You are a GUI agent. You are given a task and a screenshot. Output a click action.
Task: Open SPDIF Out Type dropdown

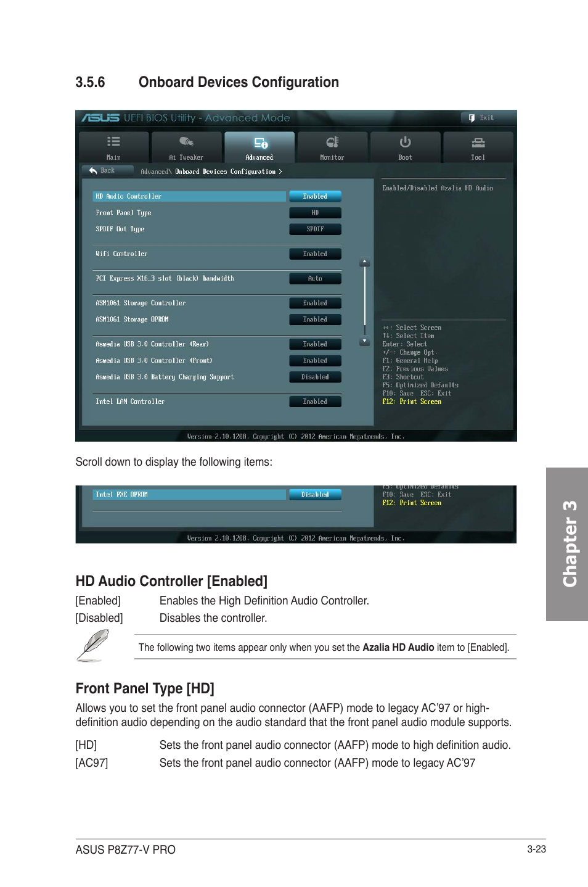coord(315,229)
